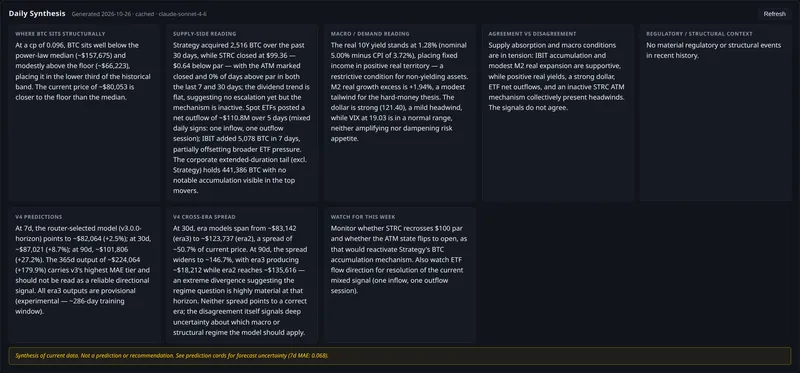This screenshot has height=373, width=800.
Task: Select the Daily Synthesis title
Action: tap(37, 14)
